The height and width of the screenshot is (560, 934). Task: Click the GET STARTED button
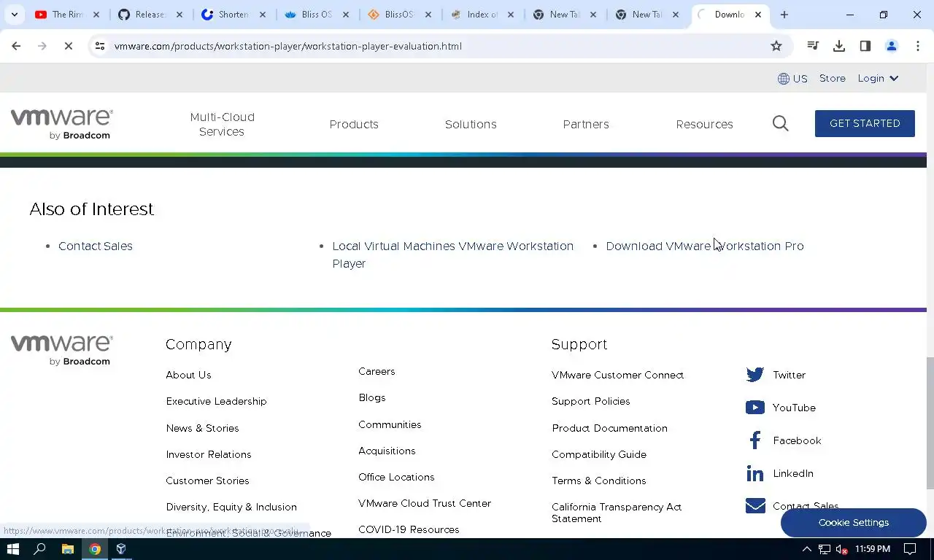pyautogui.click(x=865, y=123)
